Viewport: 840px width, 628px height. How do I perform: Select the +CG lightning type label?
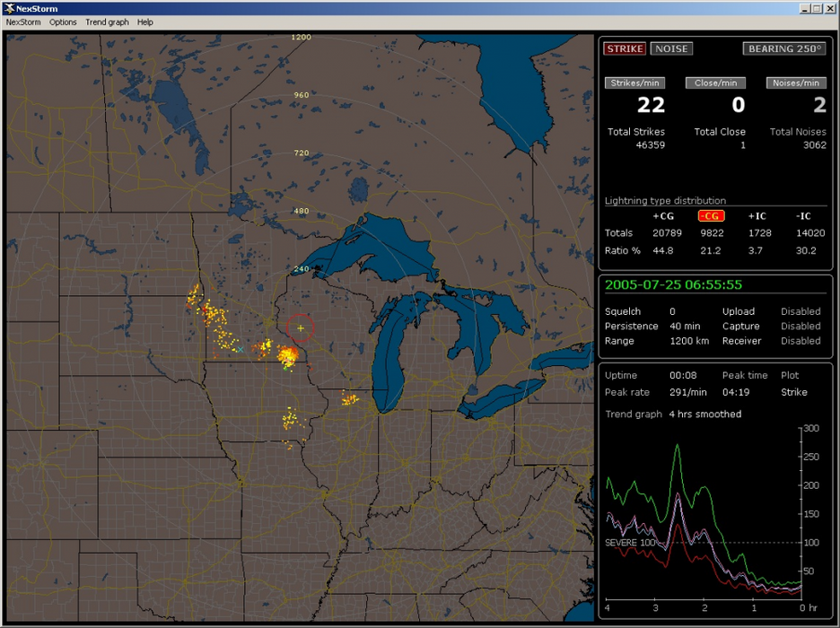tap(663, 215)
